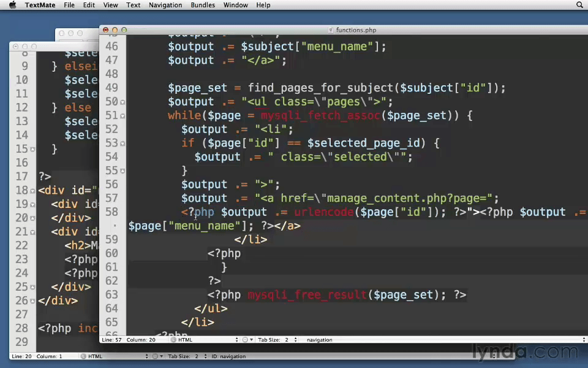
Task: Open the gear menu in back window status bar
Action: pos(157,356)
